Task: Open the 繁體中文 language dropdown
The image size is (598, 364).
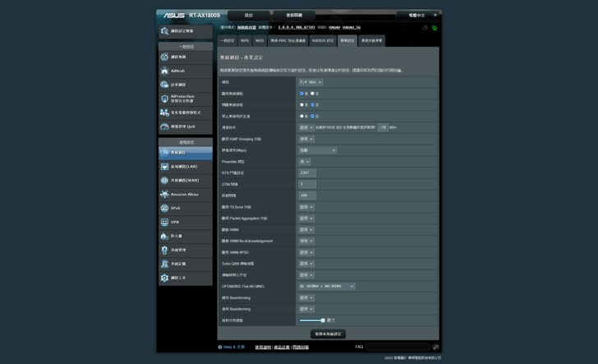Action: pos(419,15)
